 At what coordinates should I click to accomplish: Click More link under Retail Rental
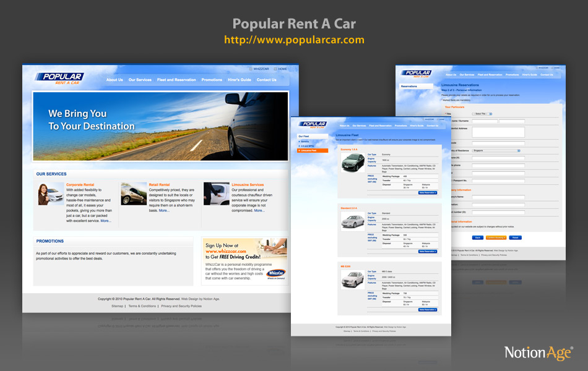163,211
